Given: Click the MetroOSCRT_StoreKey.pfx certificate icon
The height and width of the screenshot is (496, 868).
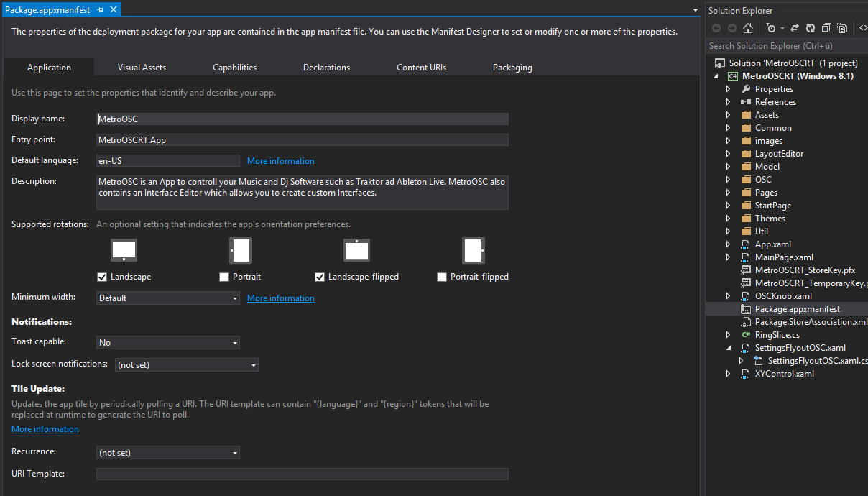Looking at the screenshot, I should click(x=746, y=270).
